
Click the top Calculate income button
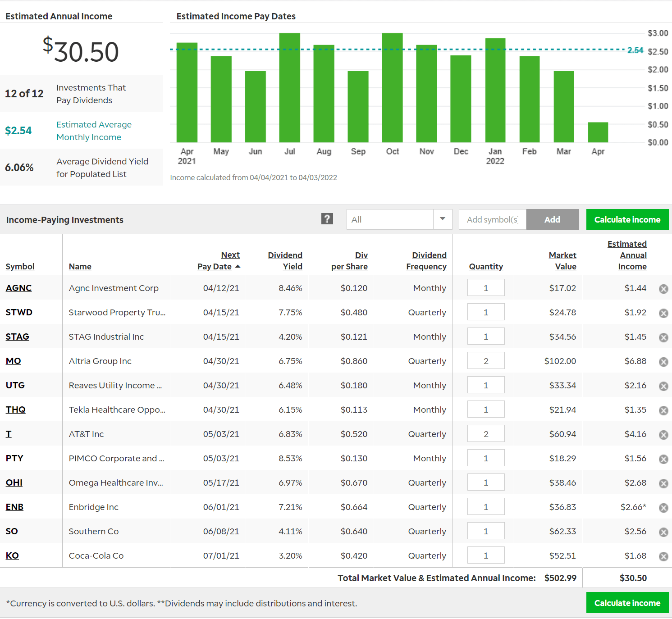click(x=627, y=219)
